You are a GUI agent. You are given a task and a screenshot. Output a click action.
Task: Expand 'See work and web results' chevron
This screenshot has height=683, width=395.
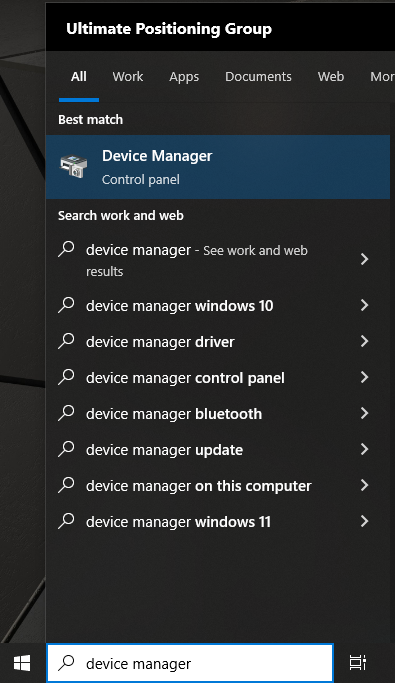click(x=365, y=260)
